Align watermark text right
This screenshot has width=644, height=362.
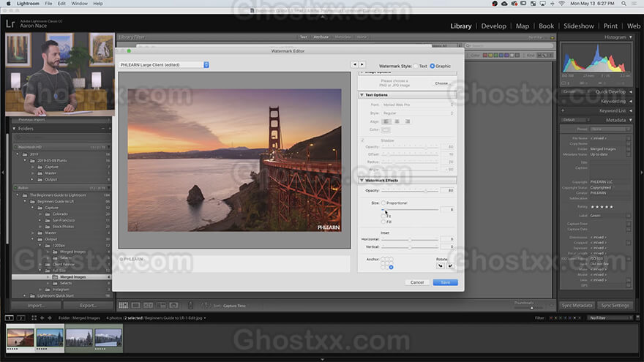[x=408, y=121]
